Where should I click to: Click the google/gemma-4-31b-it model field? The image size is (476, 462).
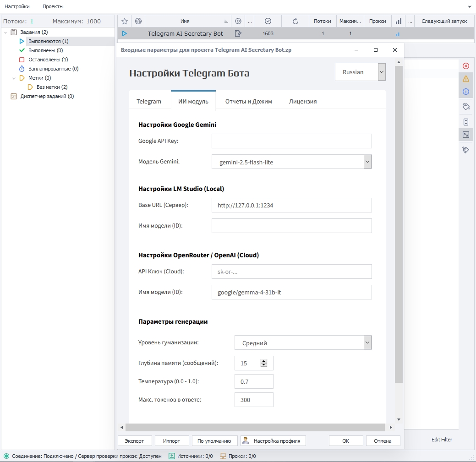pos(291,292)
